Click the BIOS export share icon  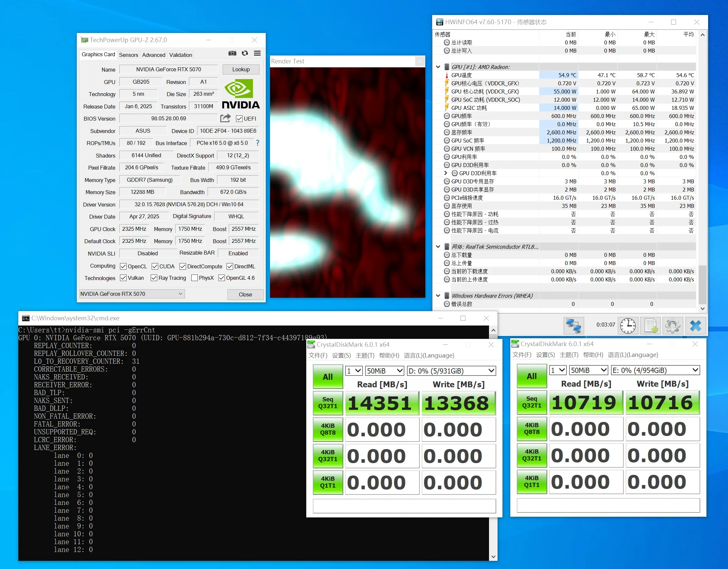(x=225, y=118)
